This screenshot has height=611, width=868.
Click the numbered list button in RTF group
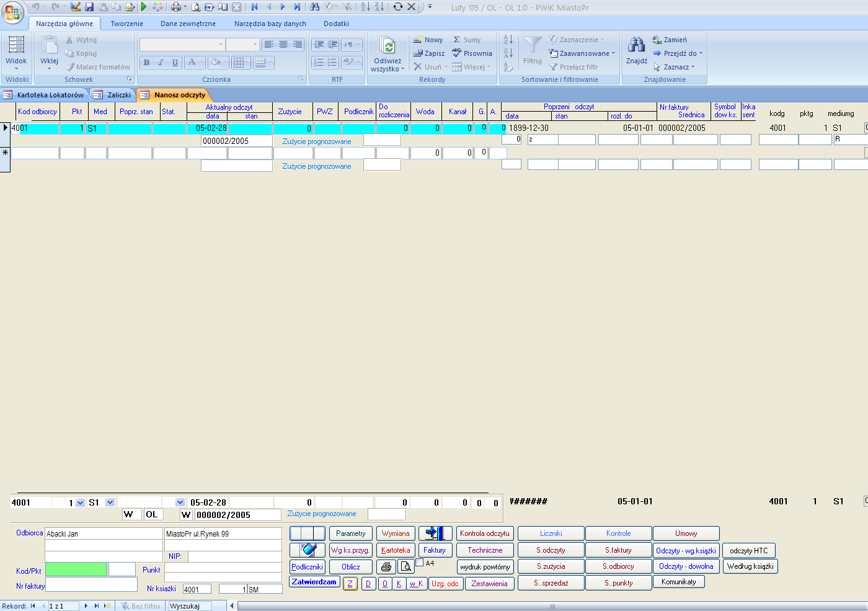pos(318,62)
